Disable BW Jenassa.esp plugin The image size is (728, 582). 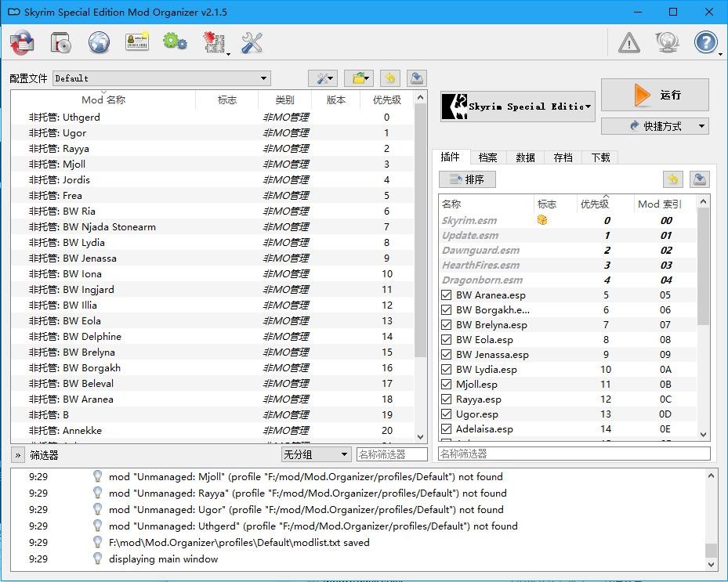(446, 354)
